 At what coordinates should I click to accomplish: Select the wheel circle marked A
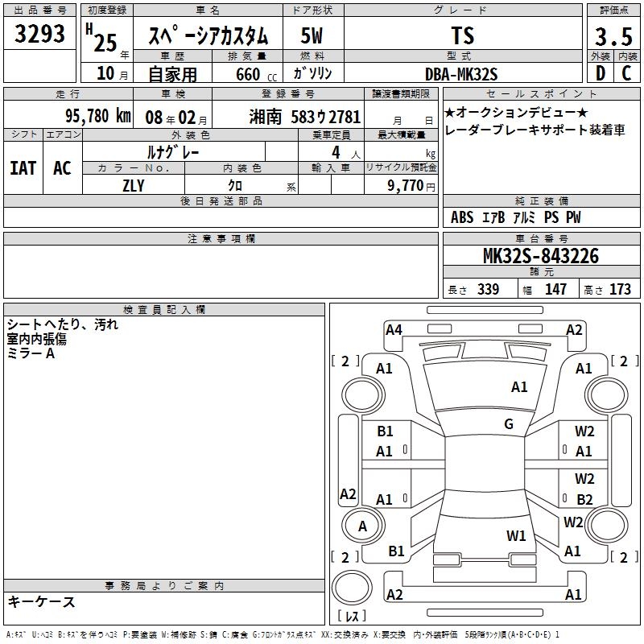363,526
